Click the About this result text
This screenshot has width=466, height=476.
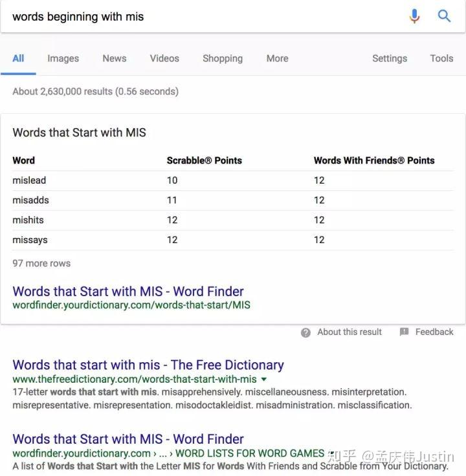coord(349,332)
